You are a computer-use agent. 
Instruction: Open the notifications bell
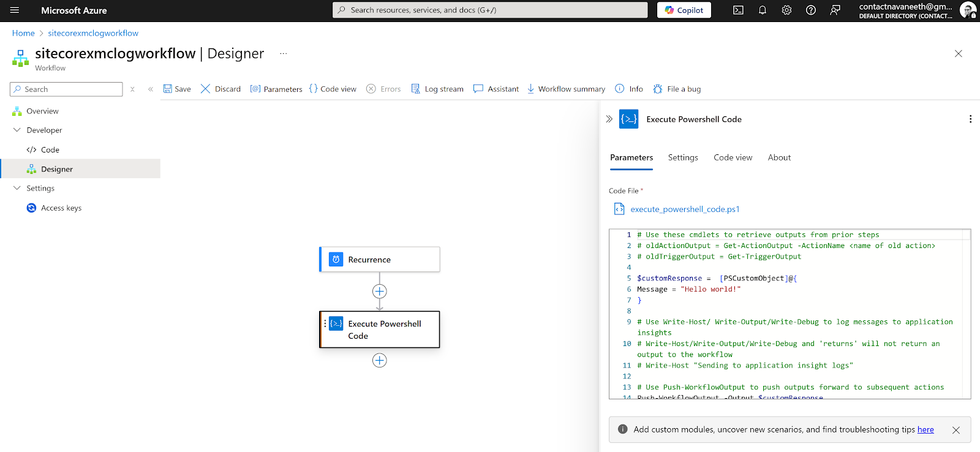coord(763,10)
